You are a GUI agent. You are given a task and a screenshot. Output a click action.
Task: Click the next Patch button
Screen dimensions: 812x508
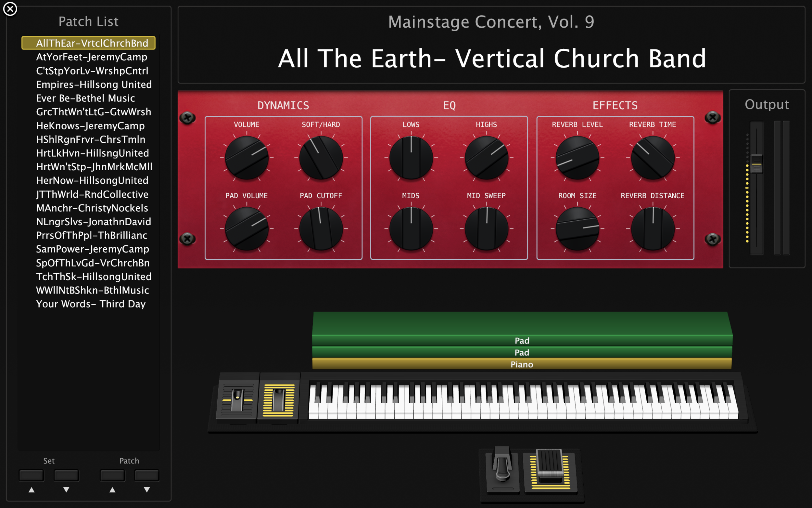[147, 475]
